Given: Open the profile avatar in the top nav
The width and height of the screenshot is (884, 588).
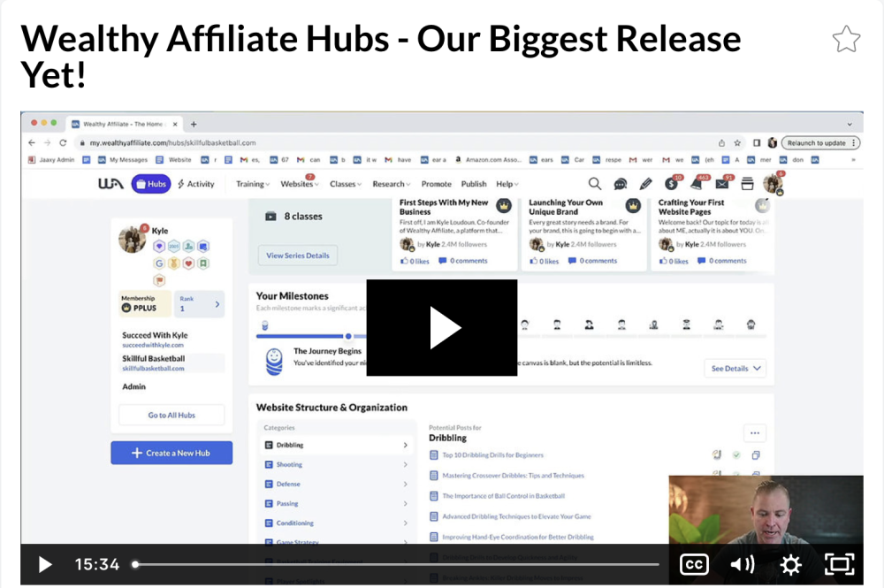Looking at the screenshot, I should tap(773, 184).
